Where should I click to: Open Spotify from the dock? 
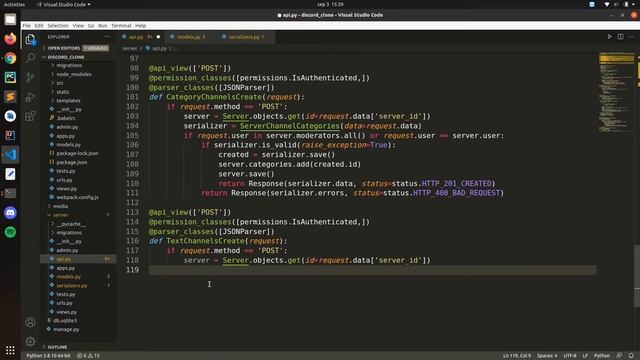pos(10,232)
